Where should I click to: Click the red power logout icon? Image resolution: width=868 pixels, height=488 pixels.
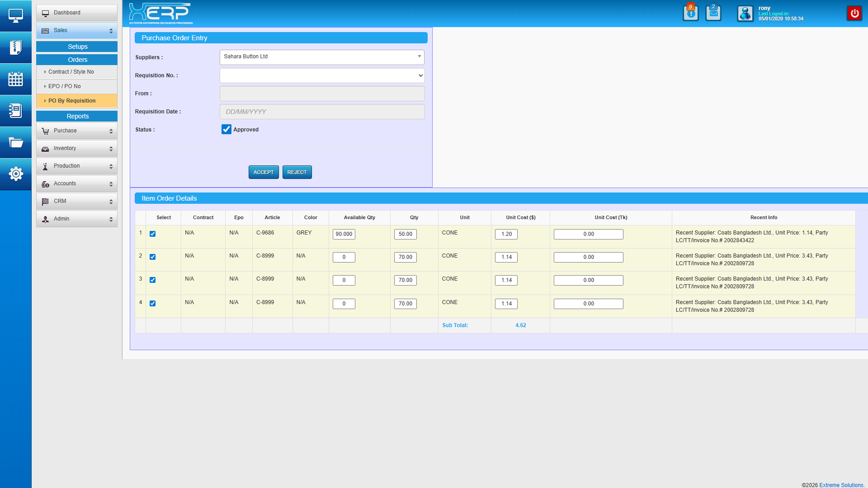click(x=854, y=13)
